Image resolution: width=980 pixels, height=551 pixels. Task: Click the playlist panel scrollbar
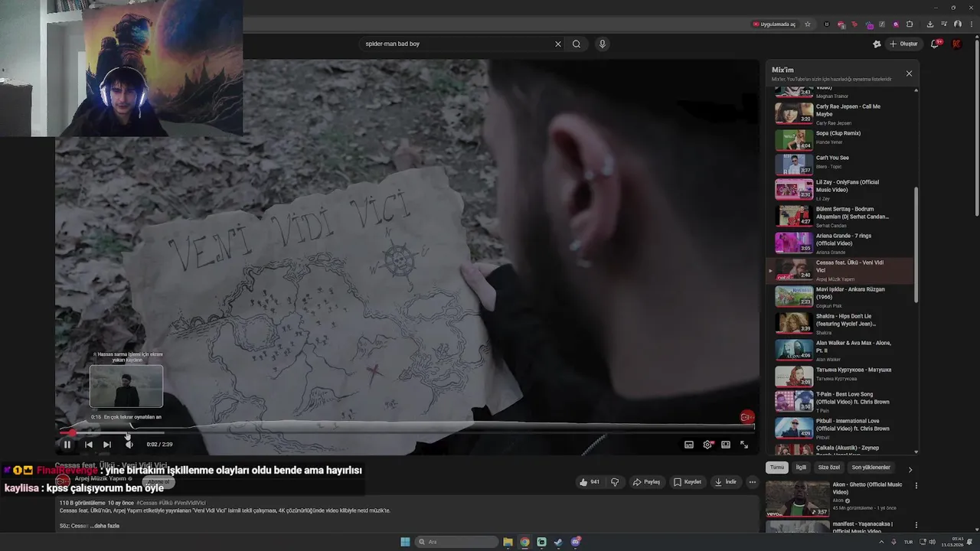tap(916, 243)
